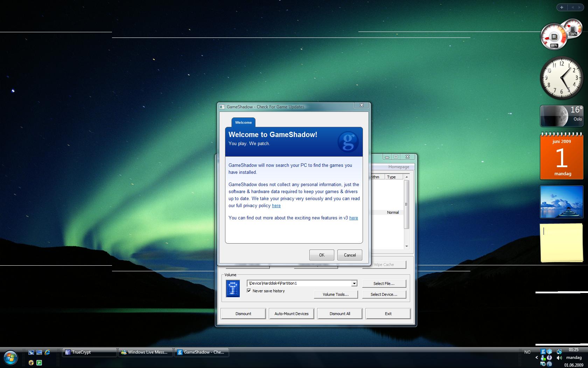Click the GameShadow tray icon

pyautogui.click(x=543, y=352)
